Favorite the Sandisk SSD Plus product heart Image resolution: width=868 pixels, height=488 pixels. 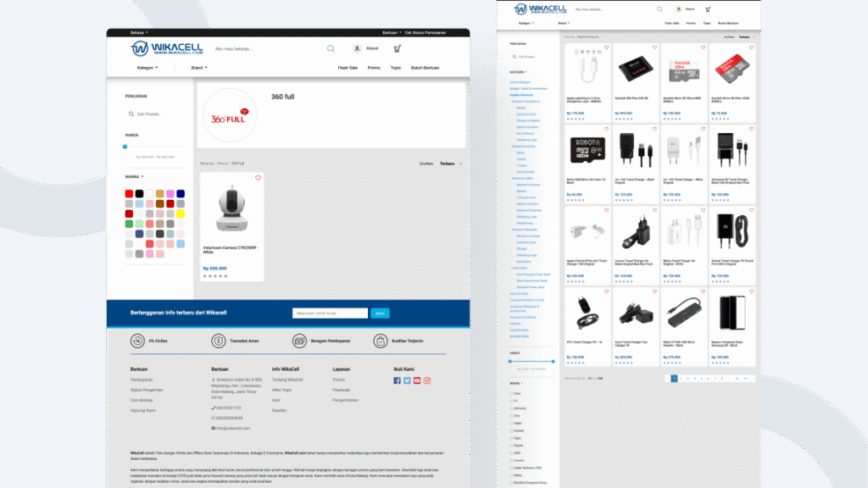655,47
